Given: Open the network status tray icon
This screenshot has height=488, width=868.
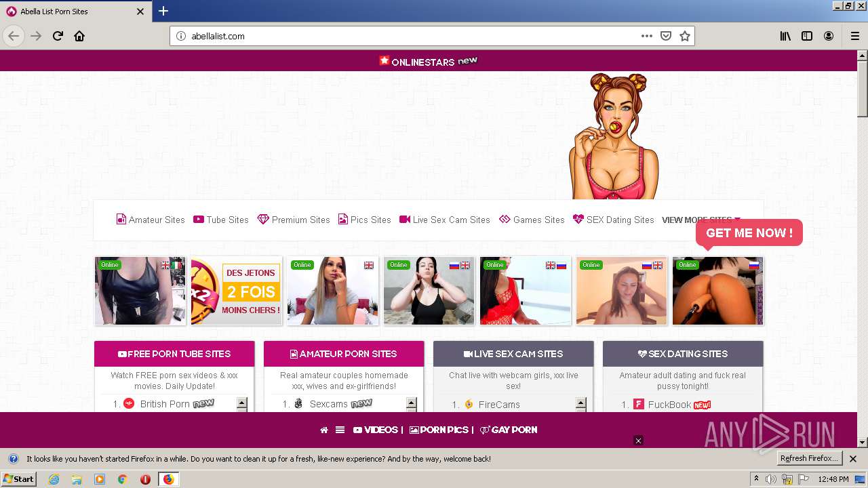Looking at the screenshot, I should click(787, 480).
